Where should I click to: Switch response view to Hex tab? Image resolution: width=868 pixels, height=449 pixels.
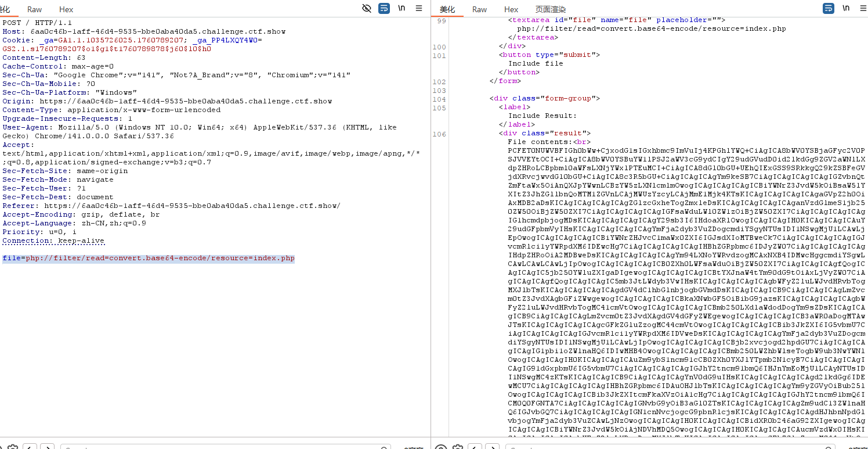point(511,9)
